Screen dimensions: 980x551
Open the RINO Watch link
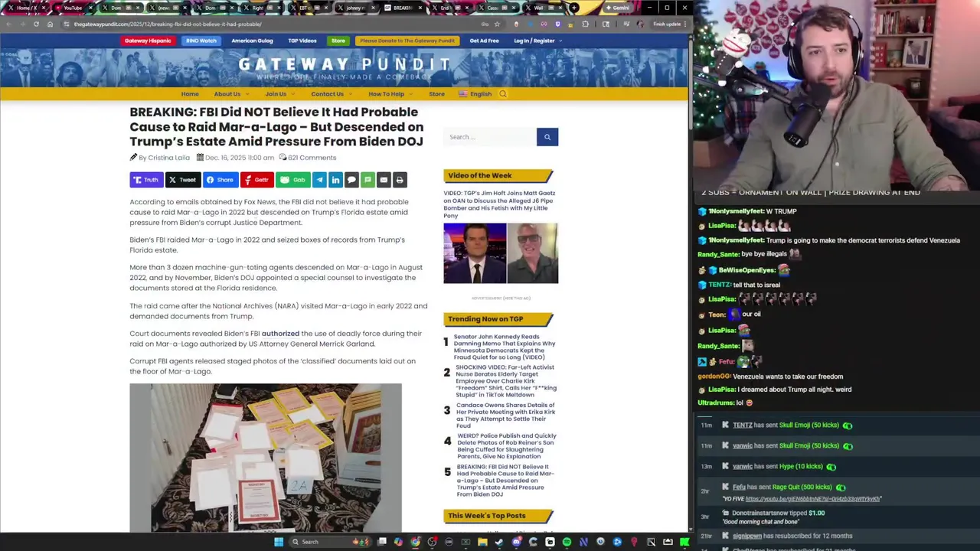pyautogui.click(x=201, y=41)
